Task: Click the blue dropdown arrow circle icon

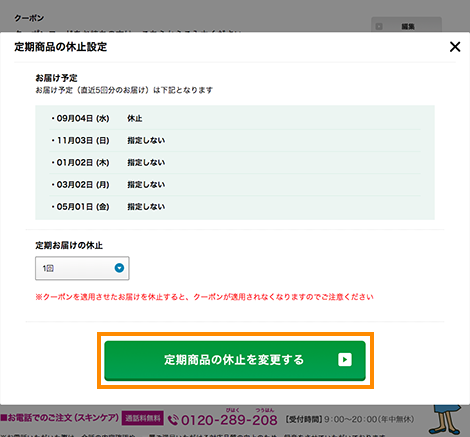Action: pyautogui.click(x=119, y=268)
